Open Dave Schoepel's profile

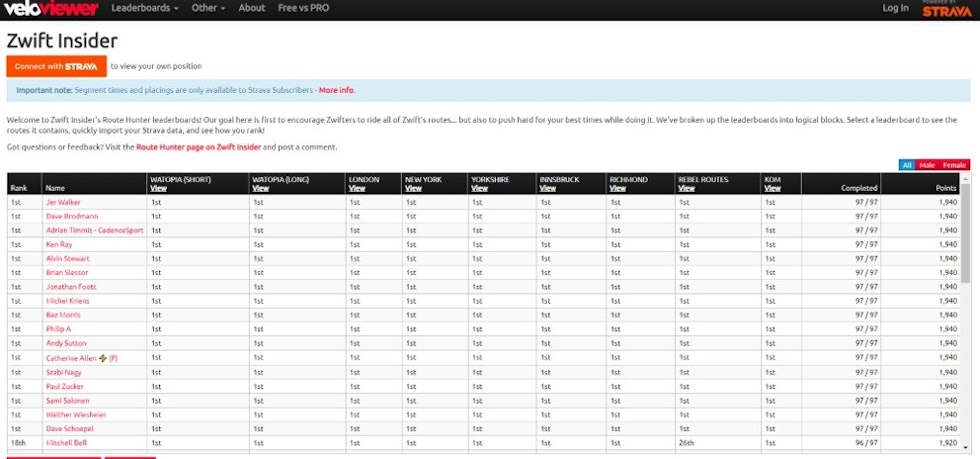click(x=69, y=429)
